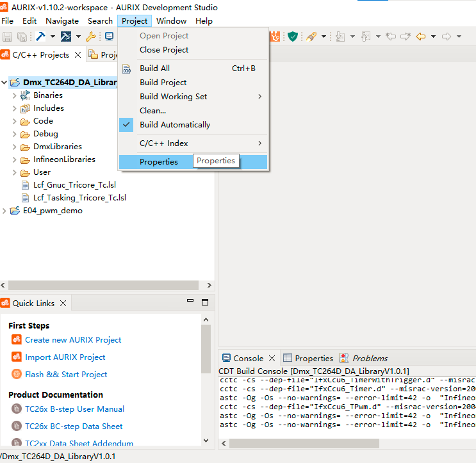The width and height of the screenshot is (476, 463).
Task: Expand Build Working Set submenu
Action: click(x=193, y=97)
